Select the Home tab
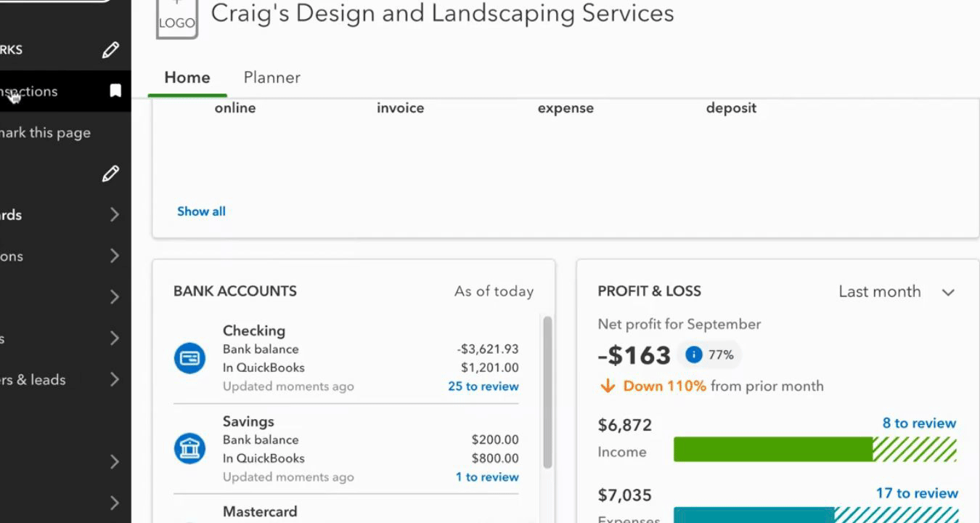The height and width of the screenshot is (523, 980). (187, 78)
